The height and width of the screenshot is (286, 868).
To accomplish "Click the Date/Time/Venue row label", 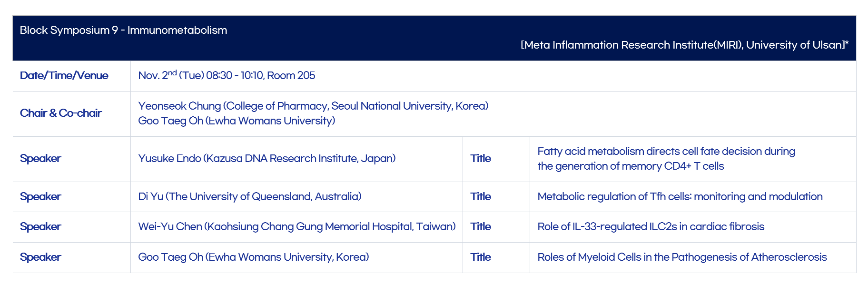I will pyautogui.click(x=64, y=75).
